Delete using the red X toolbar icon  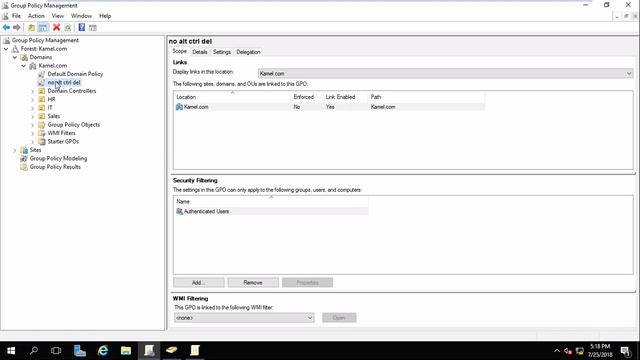coord(56,27)
